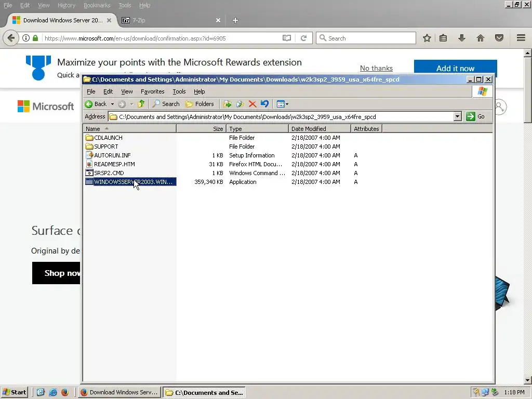Click Firefox quick launch icon

coord(65,392)
